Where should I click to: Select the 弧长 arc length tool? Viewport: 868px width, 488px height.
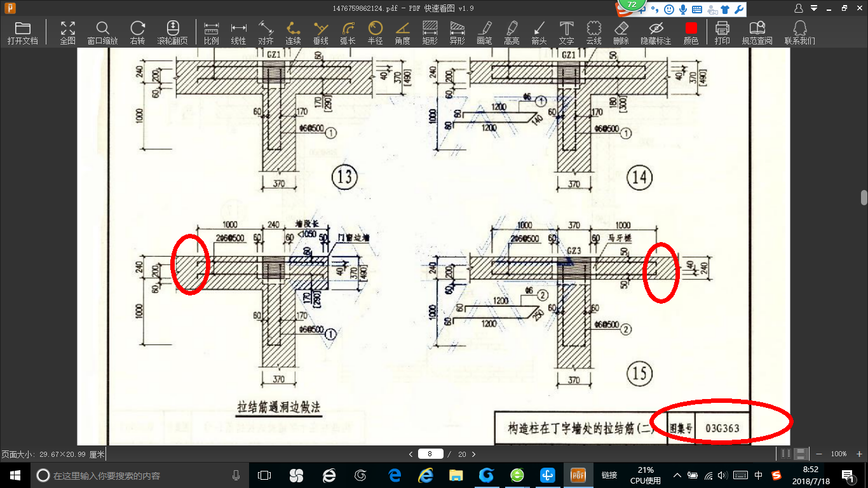348,32
